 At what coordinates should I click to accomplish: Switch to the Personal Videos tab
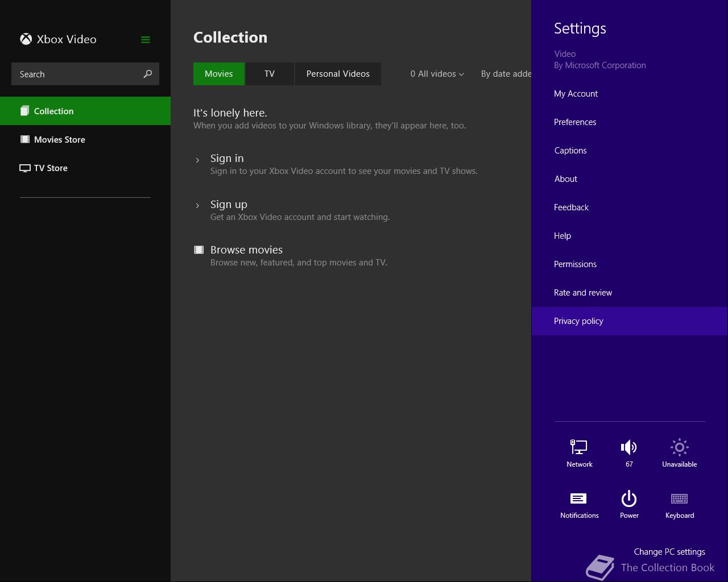click(338, 74)
